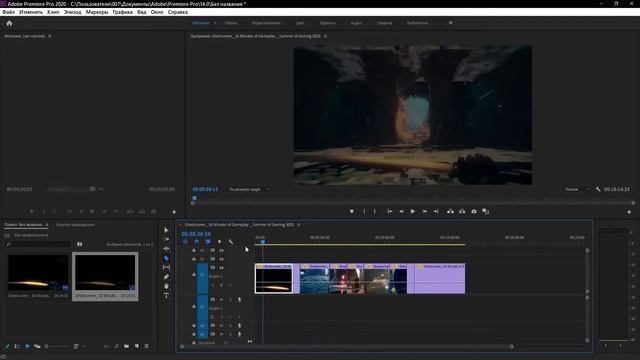Open Source monitor button editor plus
640x360 pixels.
[x=174, y=212]
